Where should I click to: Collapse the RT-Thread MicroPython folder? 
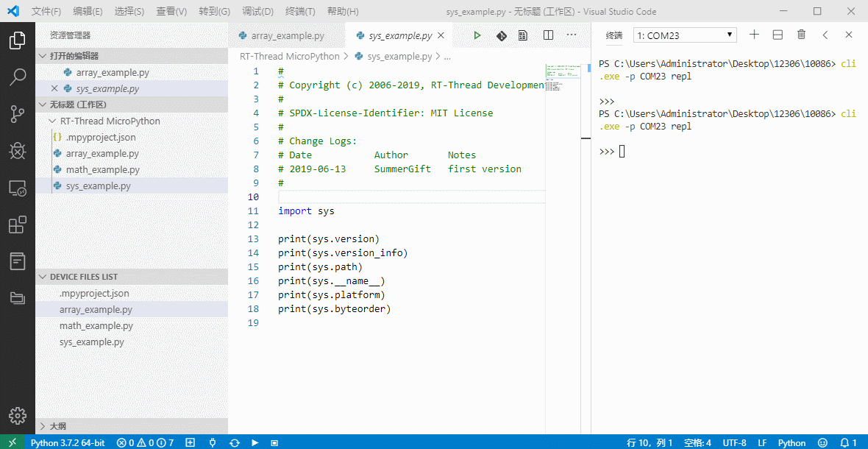110,121
